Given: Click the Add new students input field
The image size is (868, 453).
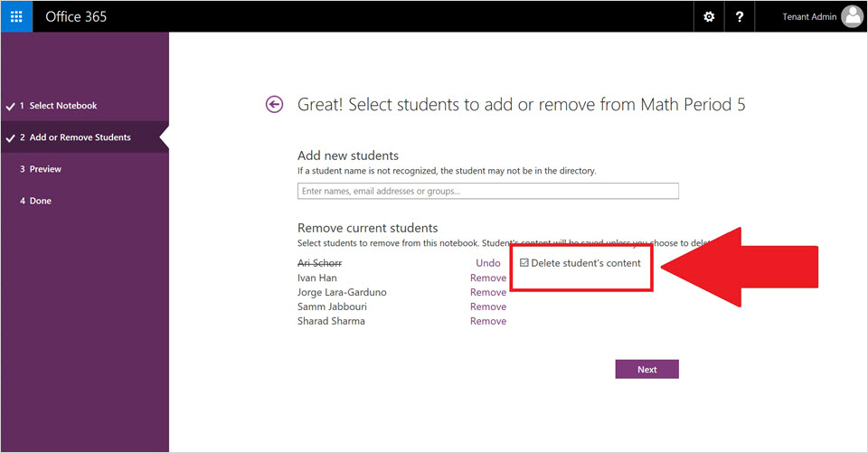Looking at the screenshot, I should pyautogui.click(x=488, y=191).
